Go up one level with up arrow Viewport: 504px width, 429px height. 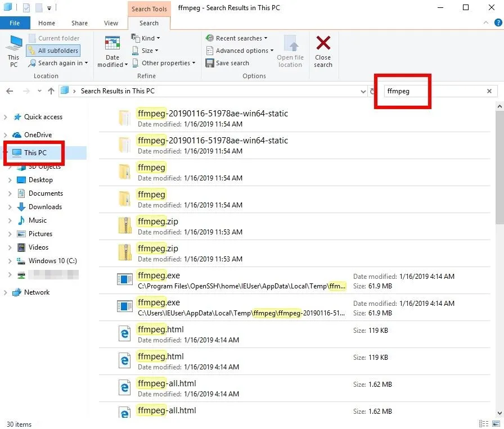coord(51,91)
